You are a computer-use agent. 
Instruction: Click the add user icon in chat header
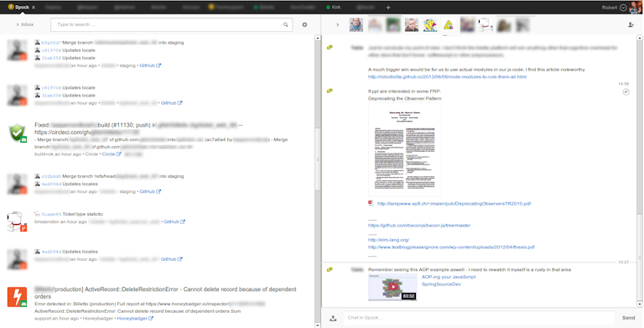tap(631, 24)
